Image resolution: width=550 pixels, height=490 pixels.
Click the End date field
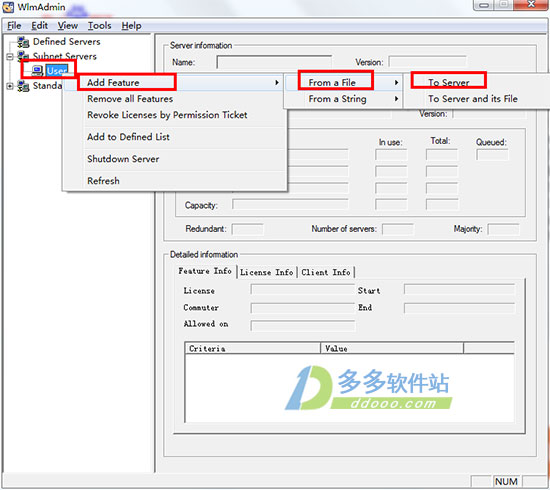(460, 308)
